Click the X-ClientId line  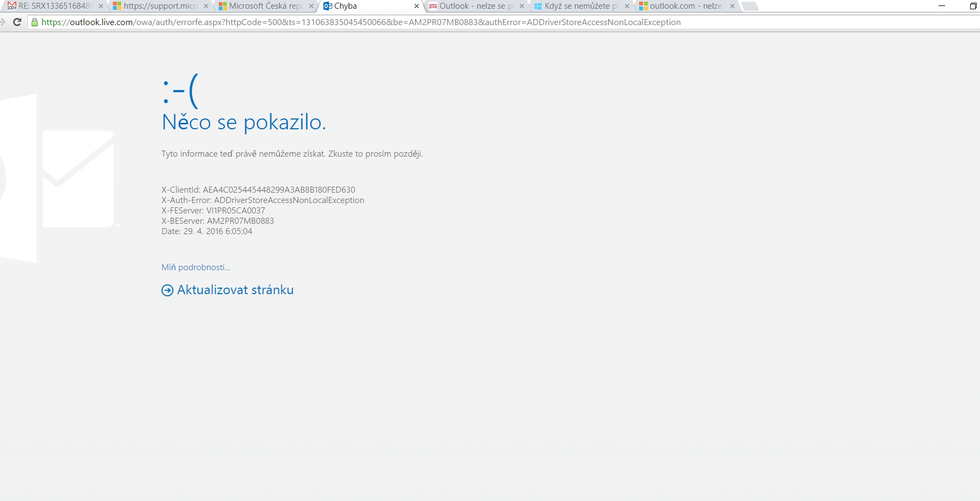click(x=258, y=190)
